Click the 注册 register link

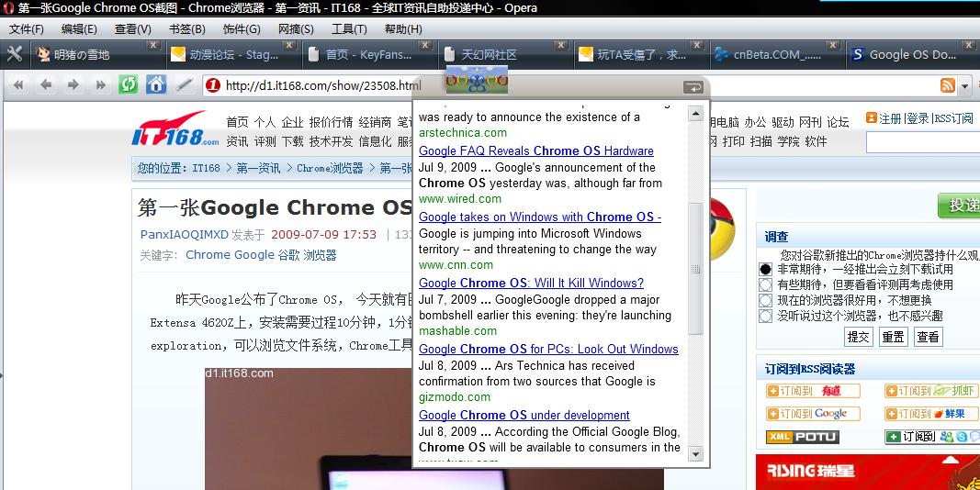pos(890,118)
